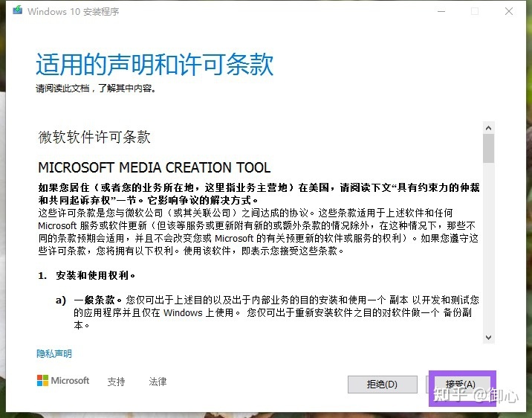Open the 法律 legal link

(x=158, y=382)
